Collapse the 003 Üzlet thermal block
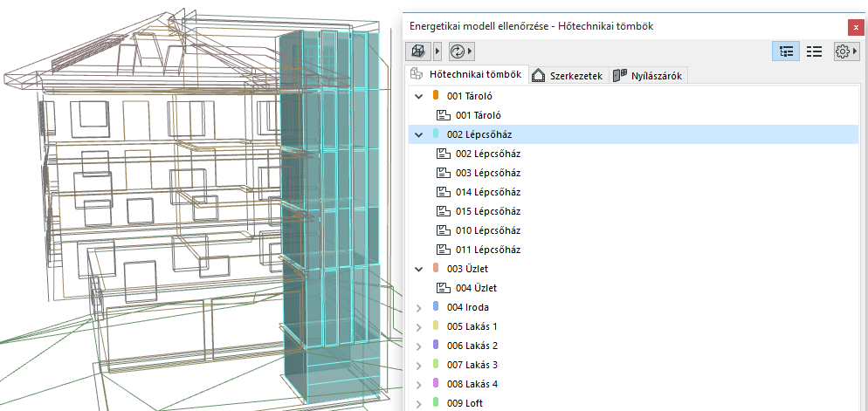Image resolution: width=868 pixels, height=411 pixels. coord(418,269)
